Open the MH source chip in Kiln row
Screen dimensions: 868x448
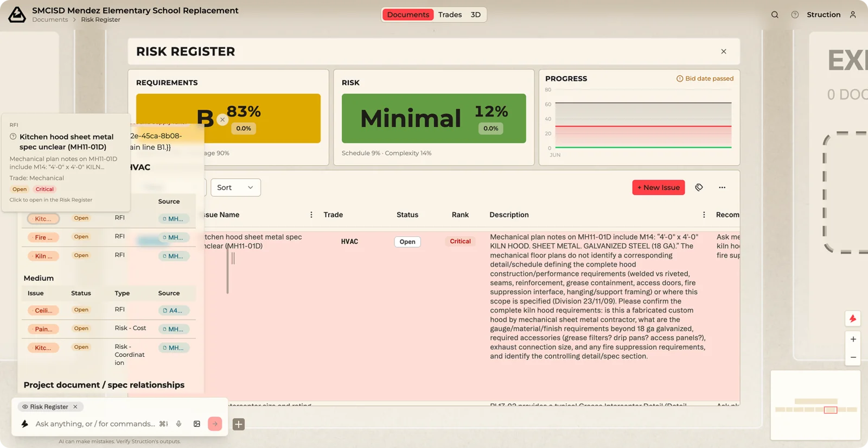174,256
